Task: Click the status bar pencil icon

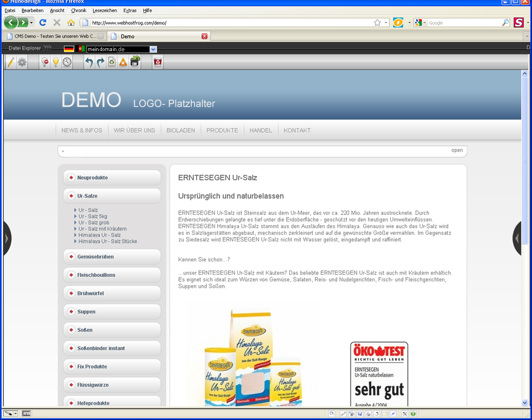Action: 344,413
